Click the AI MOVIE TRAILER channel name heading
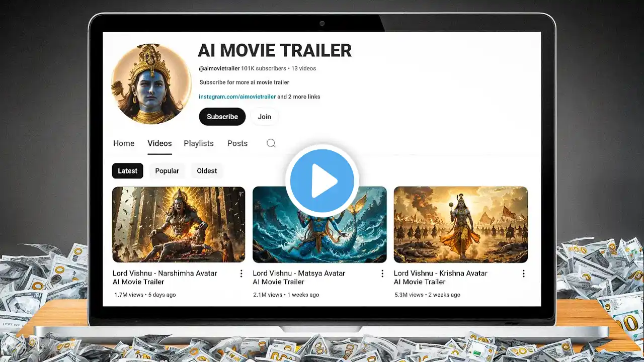 pos(275,51)
